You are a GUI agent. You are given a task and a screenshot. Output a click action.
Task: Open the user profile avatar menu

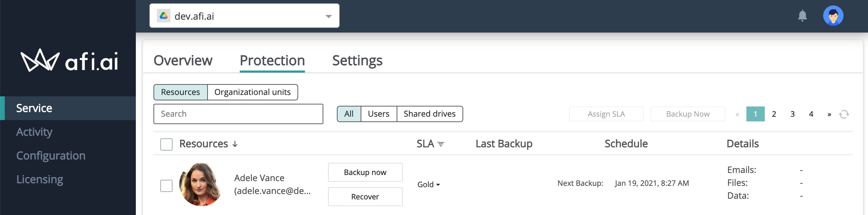833,16
